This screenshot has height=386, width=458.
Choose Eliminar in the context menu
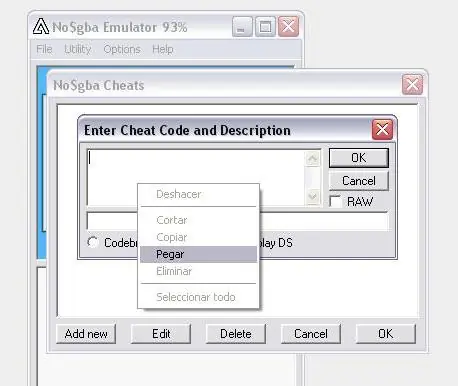199,271
